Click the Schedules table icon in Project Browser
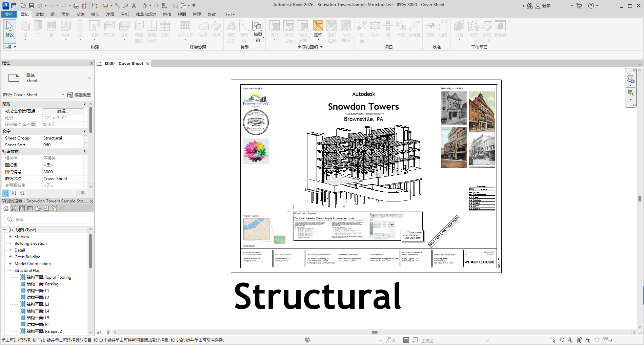 point(30,208)
